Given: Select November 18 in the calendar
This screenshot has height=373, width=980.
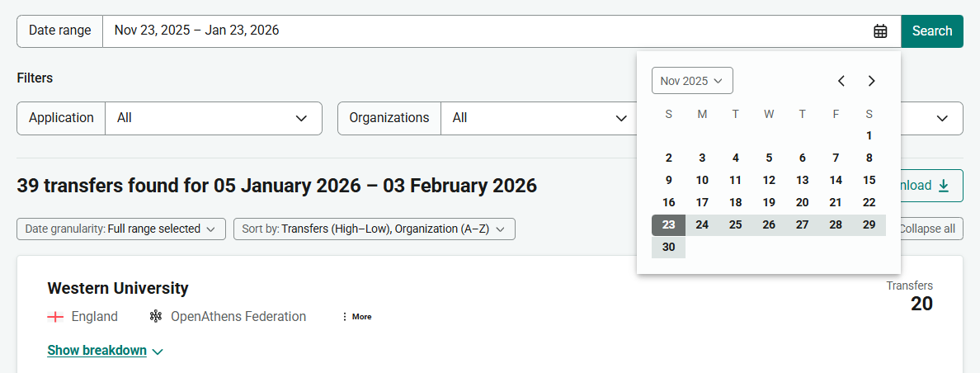Looking at the screenshot, I should tap(736, 202).
